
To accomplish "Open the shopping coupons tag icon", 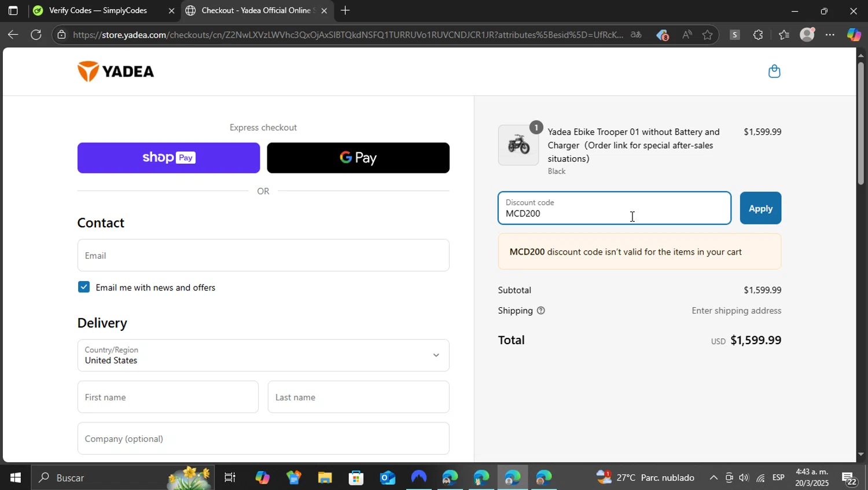I will (663, 35).
